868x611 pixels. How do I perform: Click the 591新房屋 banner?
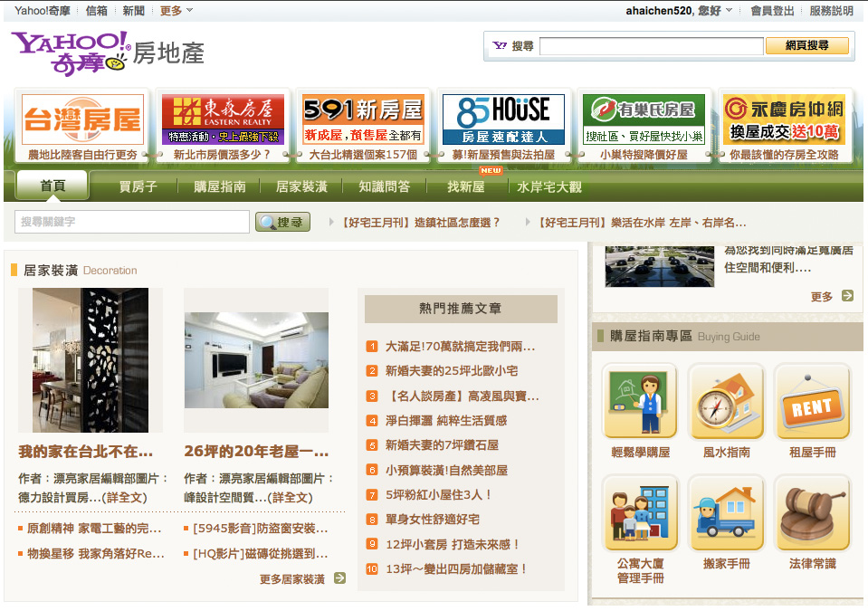pos(363,119)
